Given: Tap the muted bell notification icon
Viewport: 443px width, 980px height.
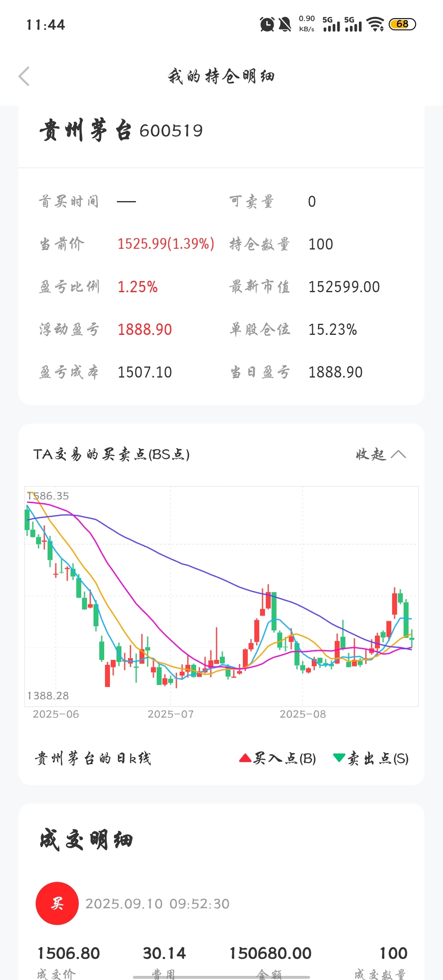Looking at the screenshot, I should click(x=285, y=24).
